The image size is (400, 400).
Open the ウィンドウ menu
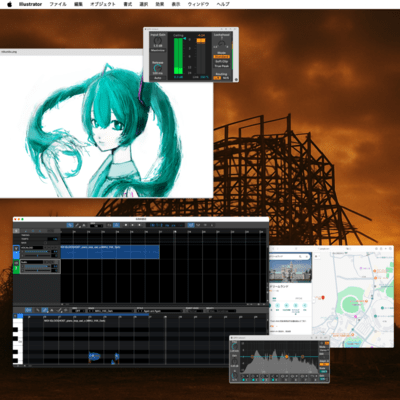point(198,4)
